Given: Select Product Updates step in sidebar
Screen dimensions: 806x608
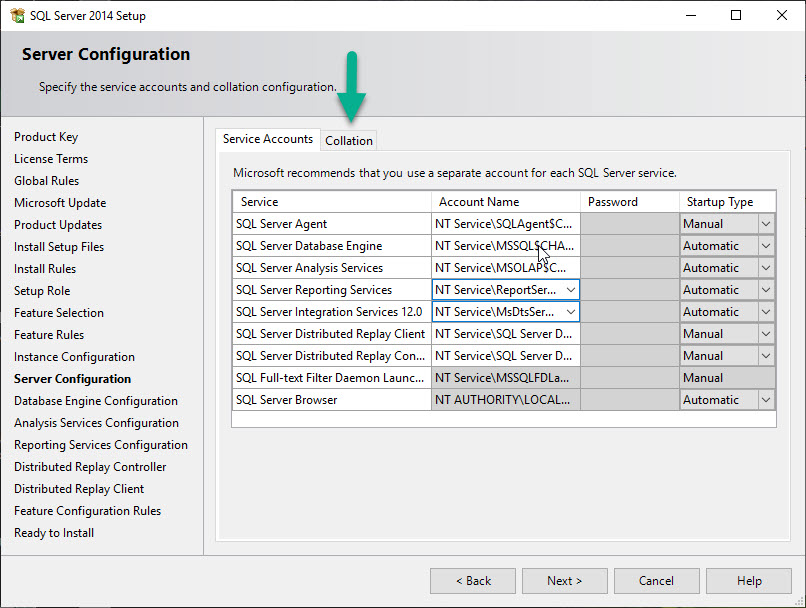Looking at the screenshot, I should [58, 225].
